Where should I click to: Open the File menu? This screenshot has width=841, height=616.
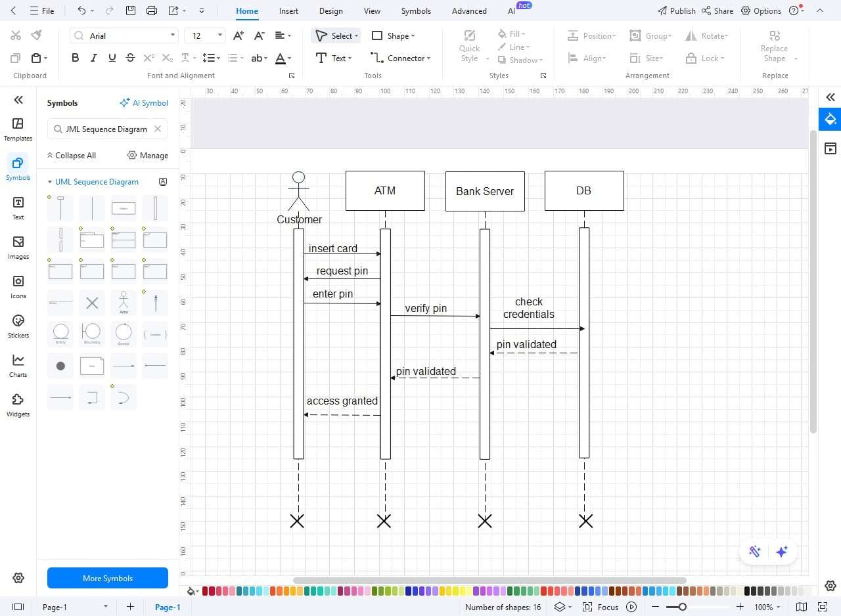(42, 11)
